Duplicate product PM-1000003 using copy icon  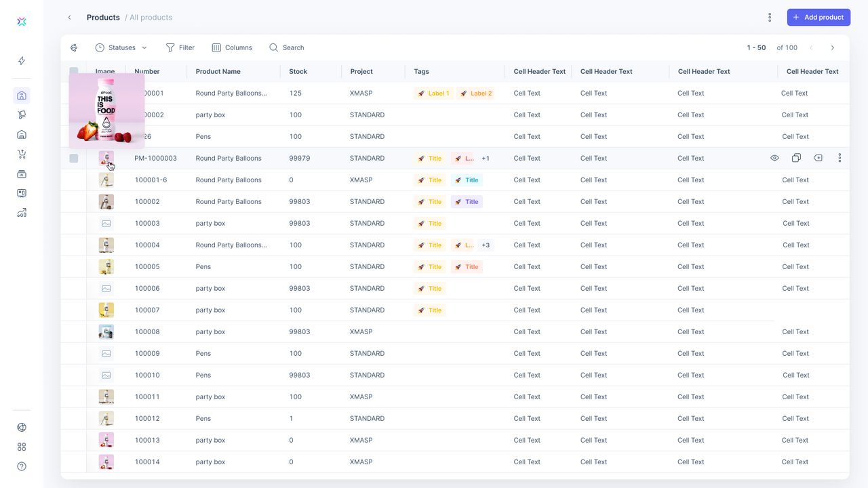tap(796, 157)
